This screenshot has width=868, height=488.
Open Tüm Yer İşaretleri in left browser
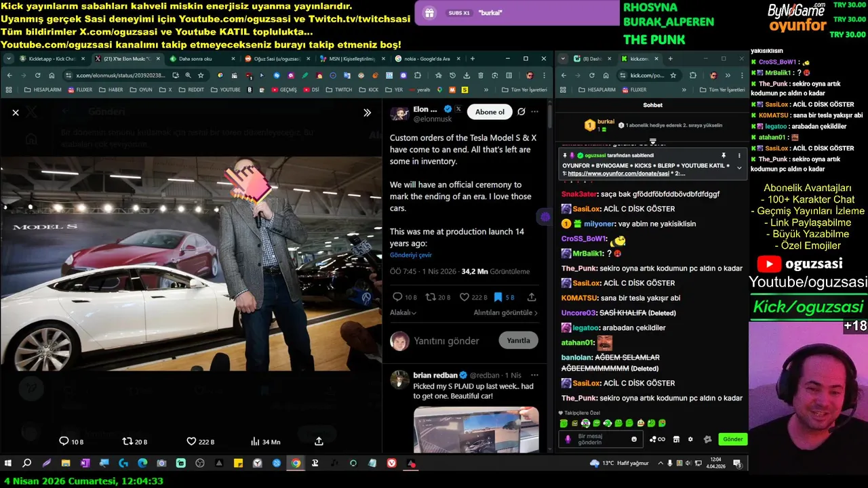pos(524,89)
